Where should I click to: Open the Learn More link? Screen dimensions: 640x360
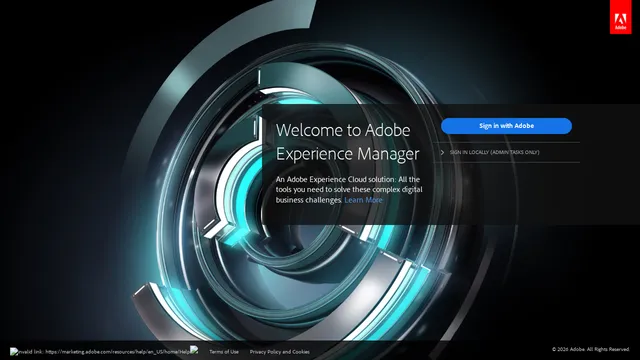(363, 200)
